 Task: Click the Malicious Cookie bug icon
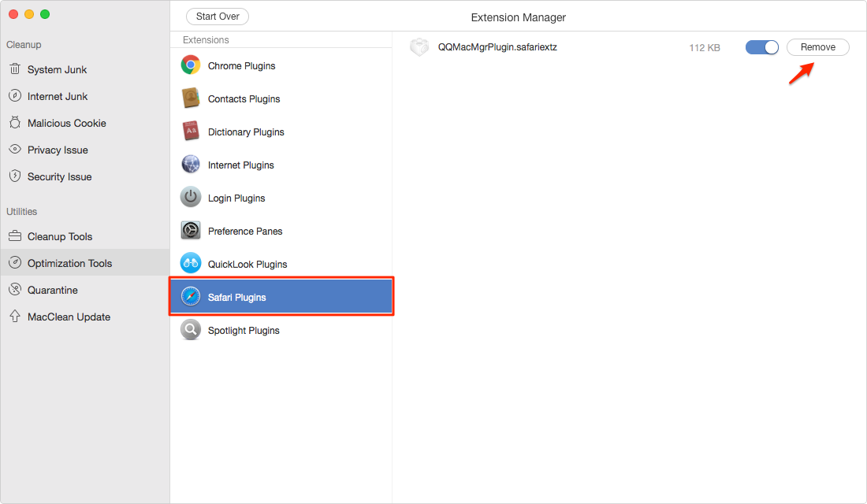click(x=15, y=123)
